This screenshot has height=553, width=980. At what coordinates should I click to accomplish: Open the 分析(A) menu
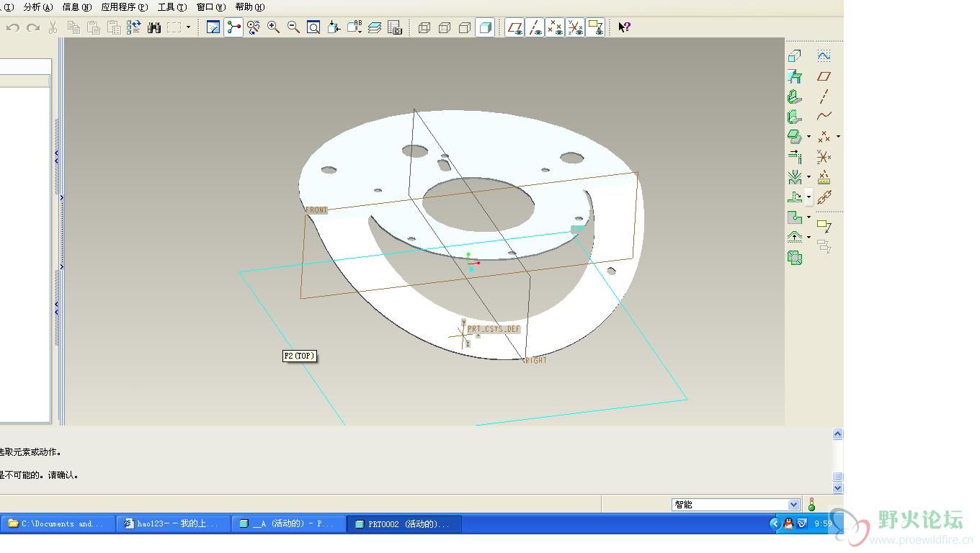click(x=38, y=6)
